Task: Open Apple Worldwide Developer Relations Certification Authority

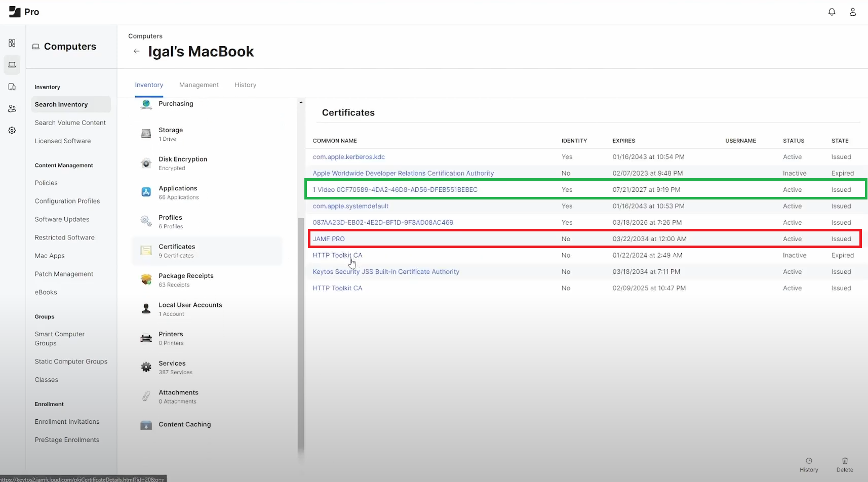Action: coord(403,173)
